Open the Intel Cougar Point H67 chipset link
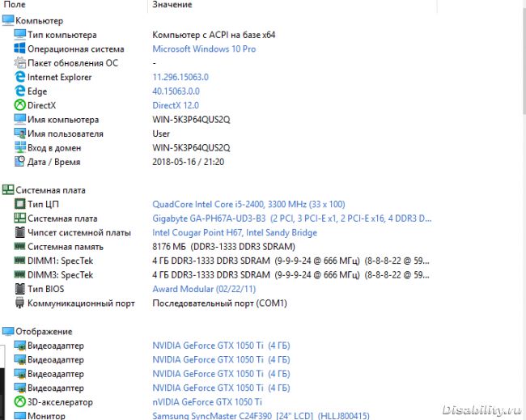 tap(235, 232)
